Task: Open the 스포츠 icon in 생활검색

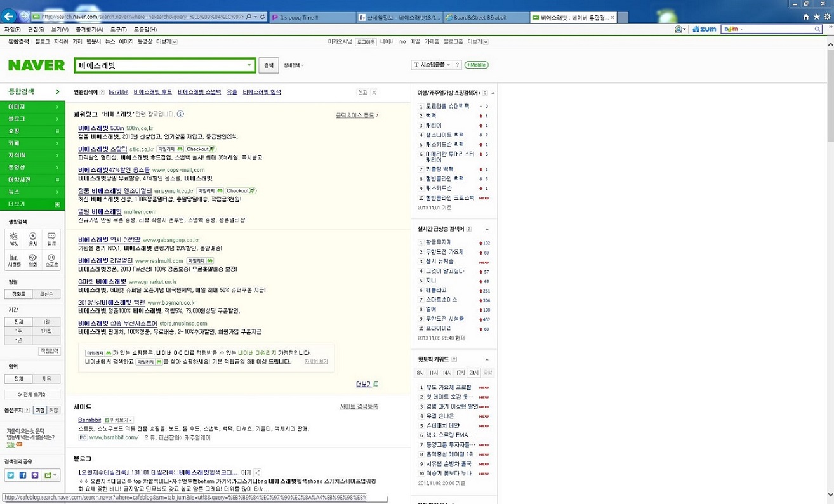Action: [52, 259]
